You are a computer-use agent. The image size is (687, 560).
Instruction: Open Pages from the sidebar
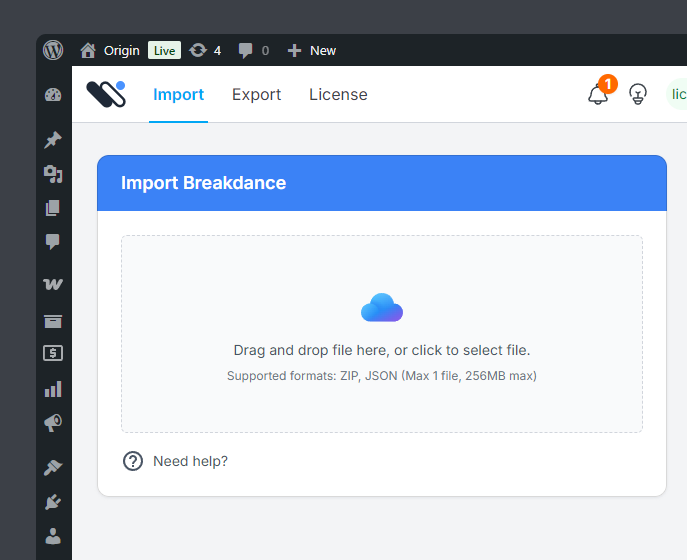[53, 208]
